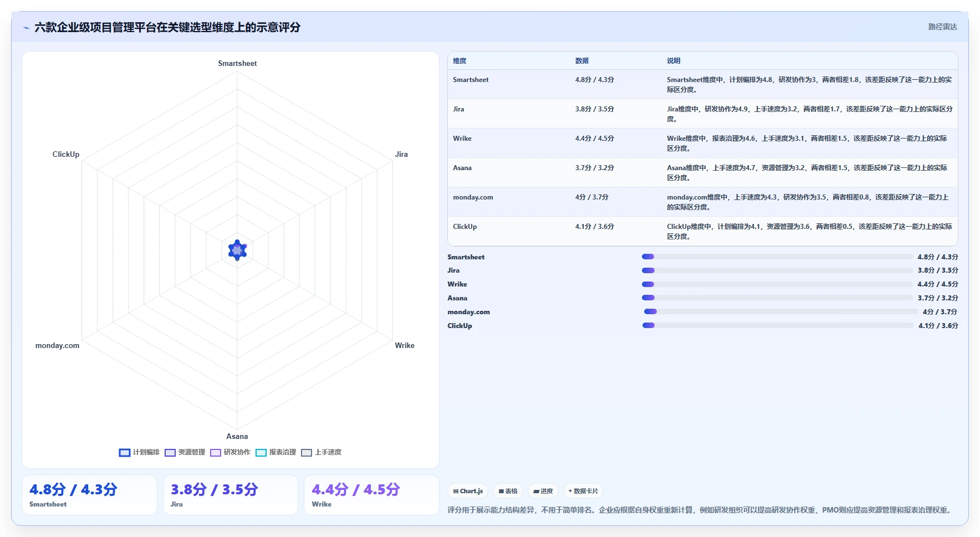Click the Jira row description in the table
Viewport: 980px width, 537px height.
(x=809, y=114)
